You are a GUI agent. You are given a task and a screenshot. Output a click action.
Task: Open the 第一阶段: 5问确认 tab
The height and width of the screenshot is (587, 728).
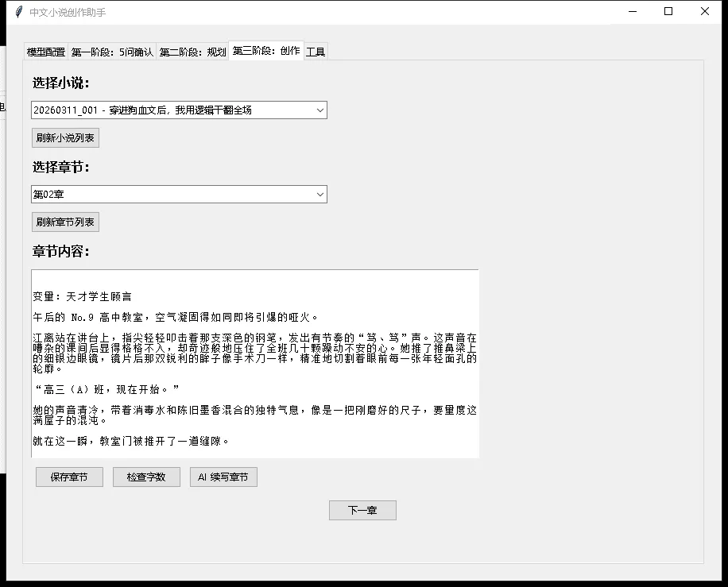pyautogui.click(x=113, y=50)
